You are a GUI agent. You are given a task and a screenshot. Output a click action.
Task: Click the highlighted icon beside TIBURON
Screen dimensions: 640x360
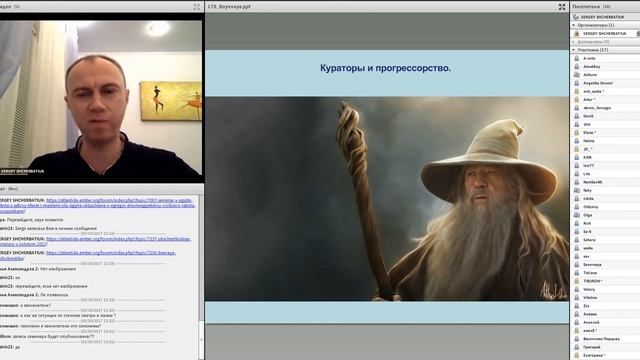click(577, 281)
